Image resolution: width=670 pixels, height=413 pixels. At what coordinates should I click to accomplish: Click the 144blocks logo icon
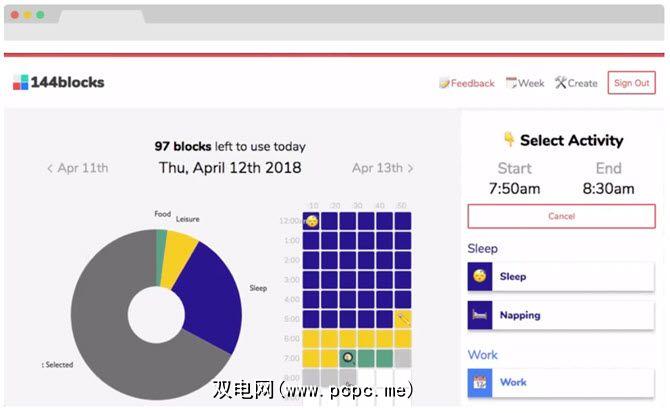tap(20, 82)
